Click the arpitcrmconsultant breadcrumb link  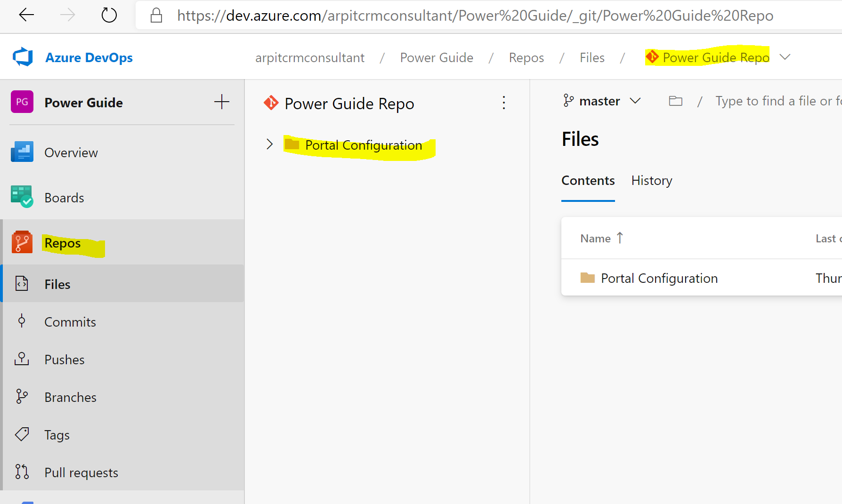click(310, 57)
